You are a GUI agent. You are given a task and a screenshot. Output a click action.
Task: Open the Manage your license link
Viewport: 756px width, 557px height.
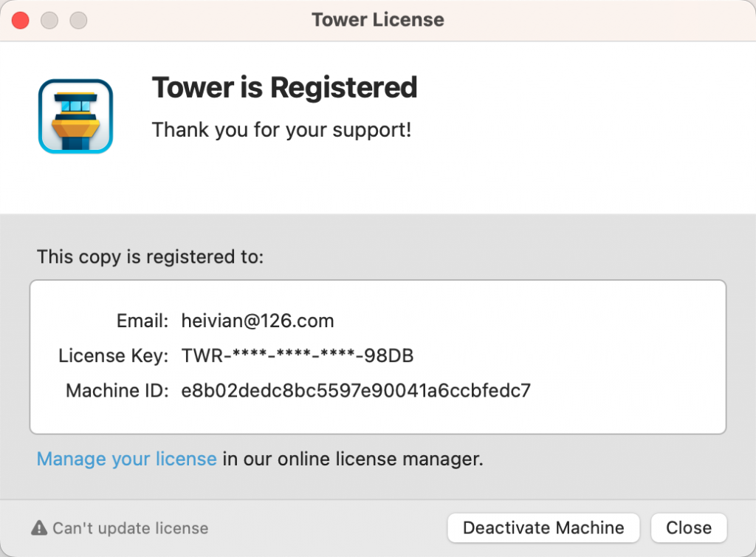(126, 459)
